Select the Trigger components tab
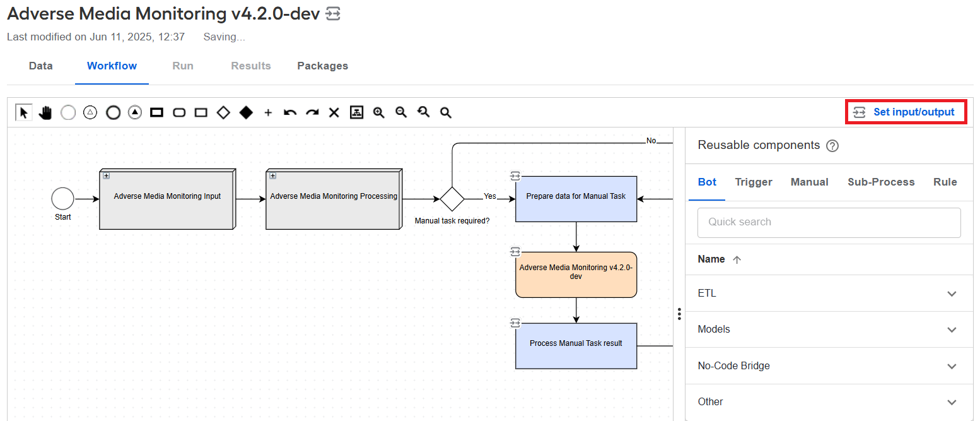 coord(754,182)
